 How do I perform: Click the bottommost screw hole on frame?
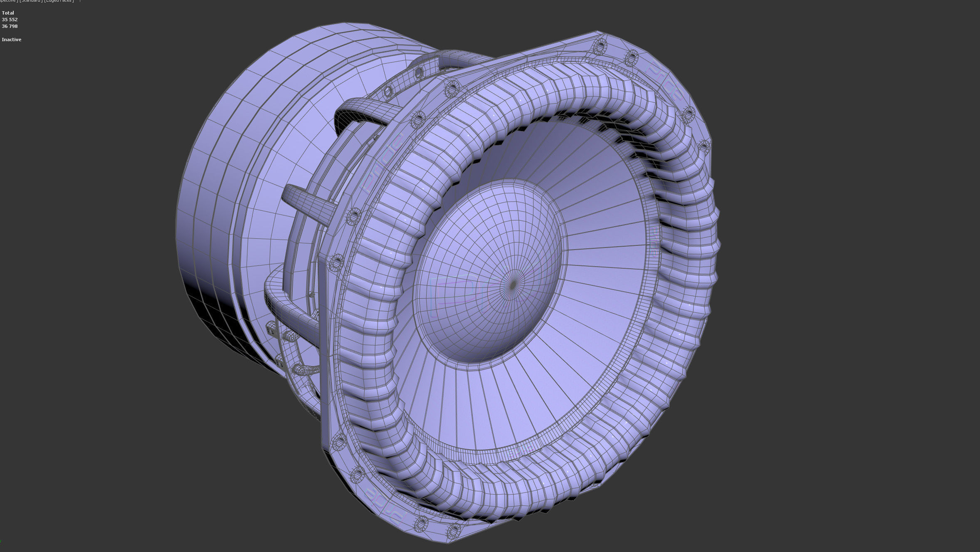coord(453,531)
